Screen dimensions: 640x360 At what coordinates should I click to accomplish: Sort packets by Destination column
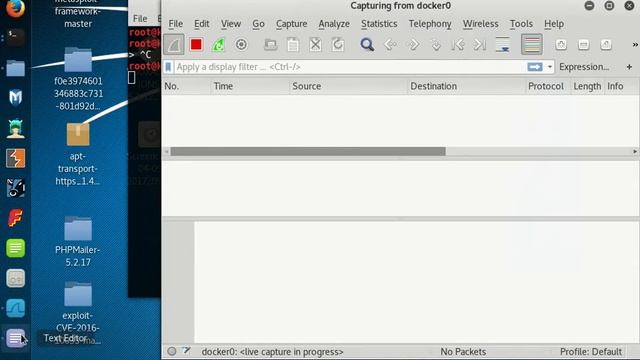(x=466, y=86)
